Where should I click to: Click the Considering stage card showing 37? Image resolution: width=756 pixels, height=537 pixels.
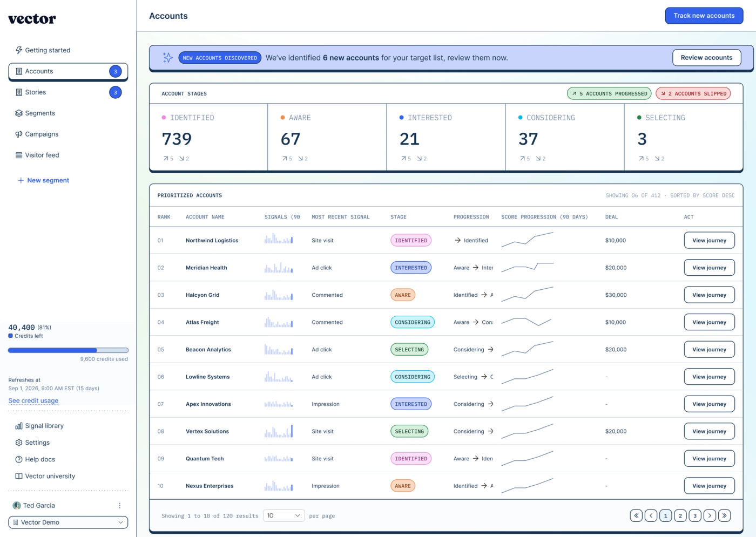coord(565,137)
